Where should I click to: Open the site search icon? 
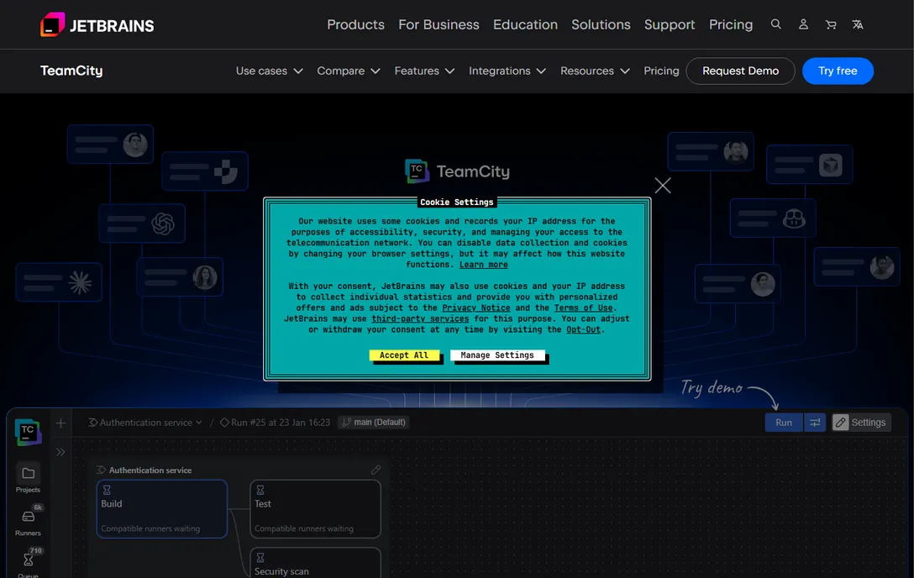click(776, 24)
